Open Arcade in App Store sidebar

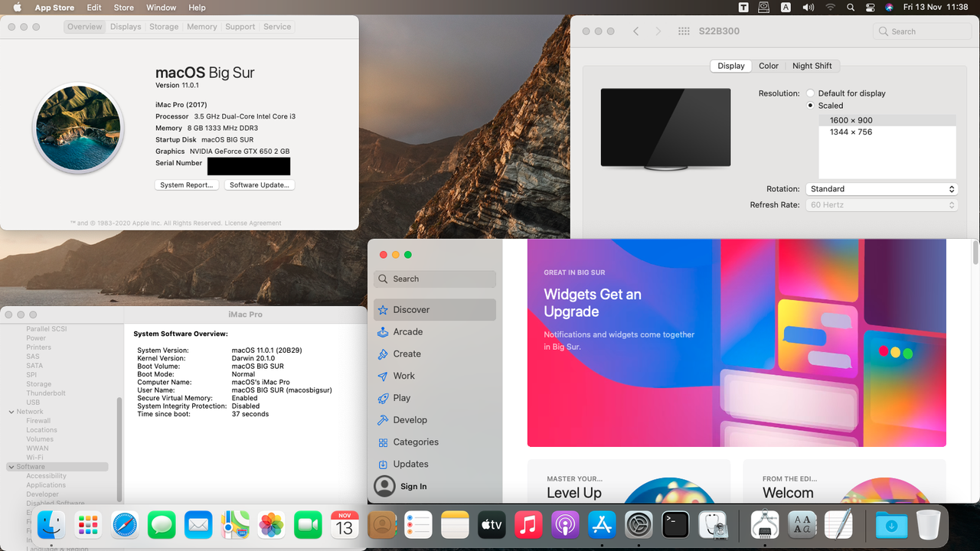(435, 332)
